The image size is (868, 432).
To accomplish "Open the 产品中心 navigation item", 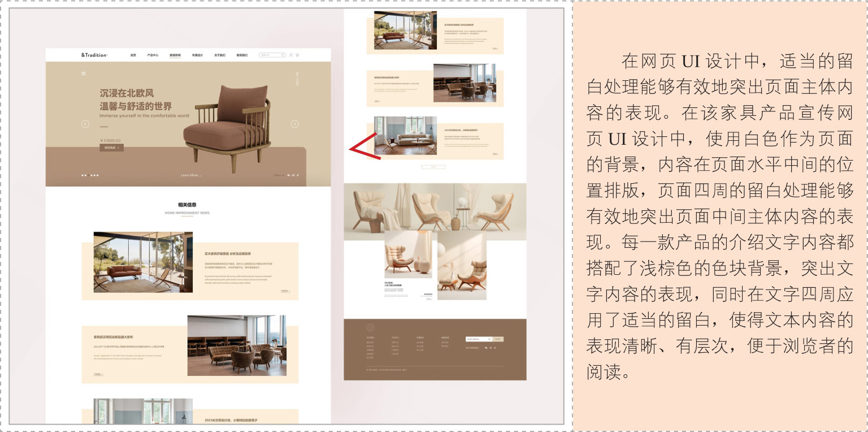I will tap(153, 55).
